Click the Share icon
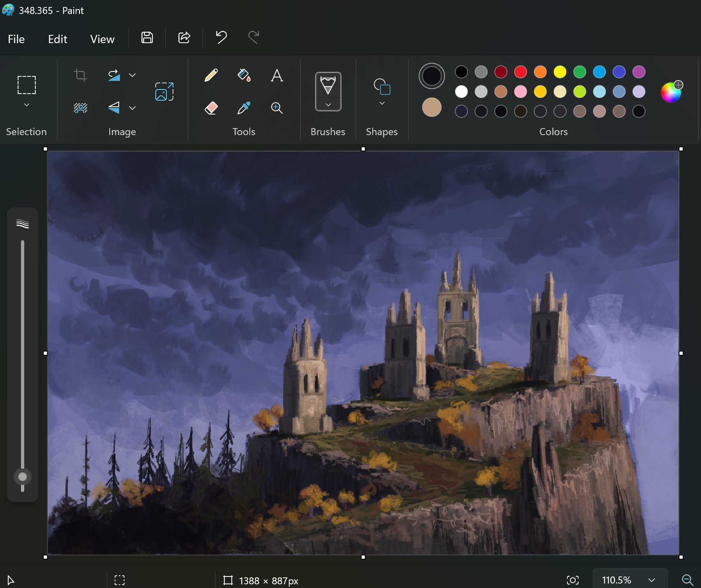The width and height of the screenshot is (701, 588). pos(184,38)
